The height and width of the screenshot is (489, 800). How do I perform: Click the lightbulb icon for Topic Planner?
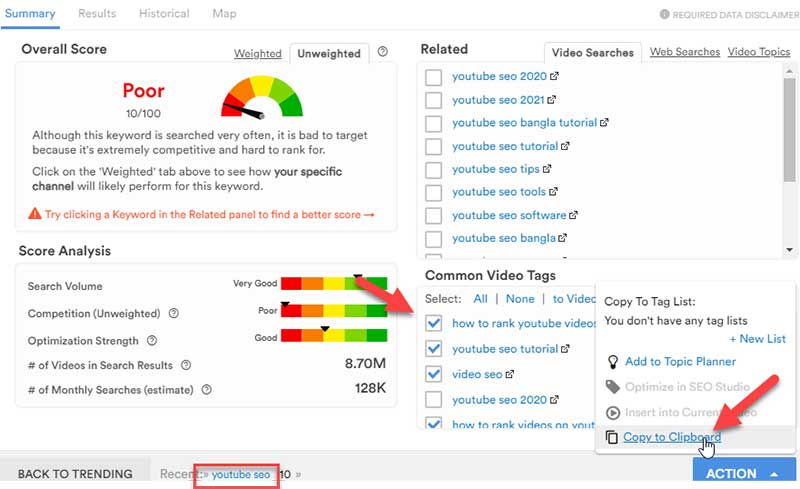coord(613,362)
